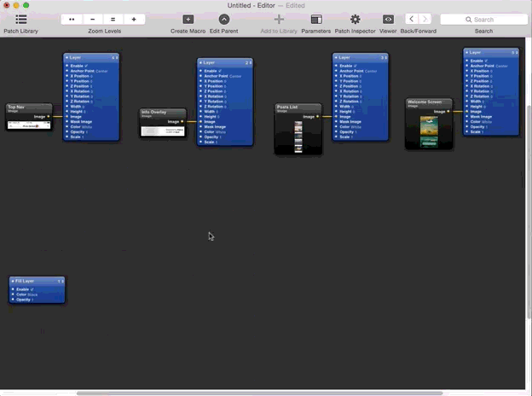Click the zoom out minus button
Image resolution: width=532 pixels, height=396 pixels.
point(92,20)
